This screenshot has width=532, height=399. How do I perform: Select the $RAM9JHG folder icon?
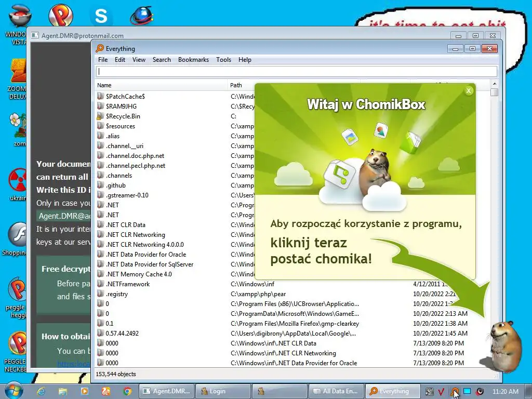100,106
